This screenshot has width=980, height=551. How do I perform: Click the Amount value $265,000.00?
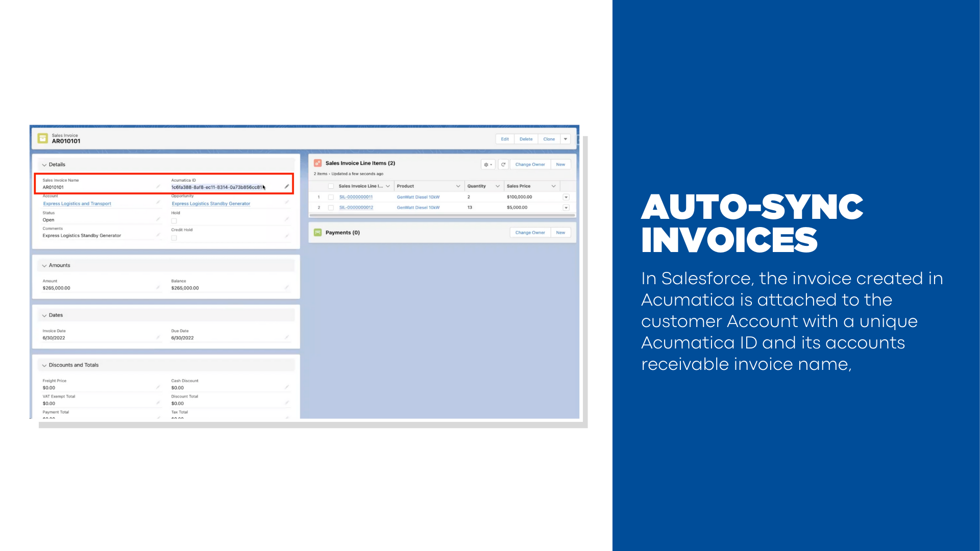[56, 288]
